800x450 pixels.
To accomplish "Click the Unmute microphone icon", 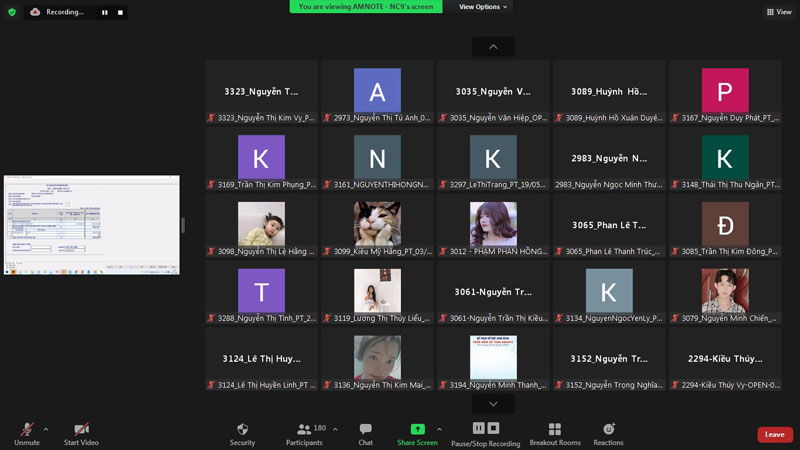I will pyautogui.click(x=26, y=429).
